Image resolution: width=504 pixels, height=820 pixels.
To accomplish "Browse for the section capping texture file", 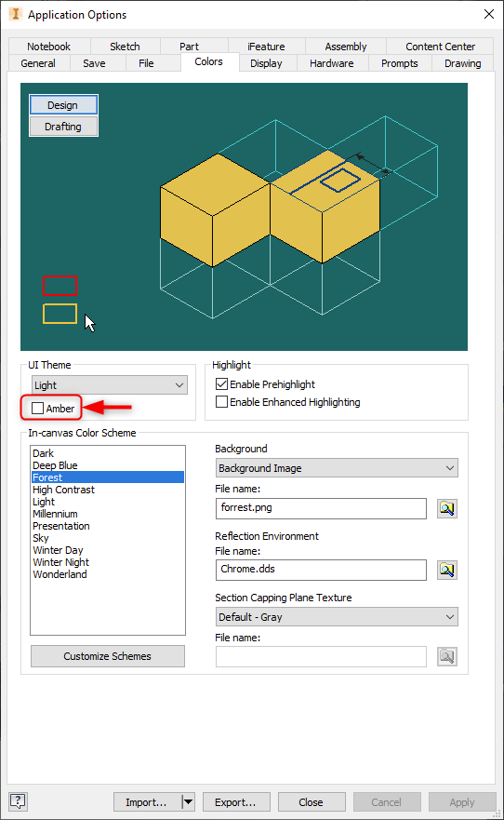I will coord(447,656).
